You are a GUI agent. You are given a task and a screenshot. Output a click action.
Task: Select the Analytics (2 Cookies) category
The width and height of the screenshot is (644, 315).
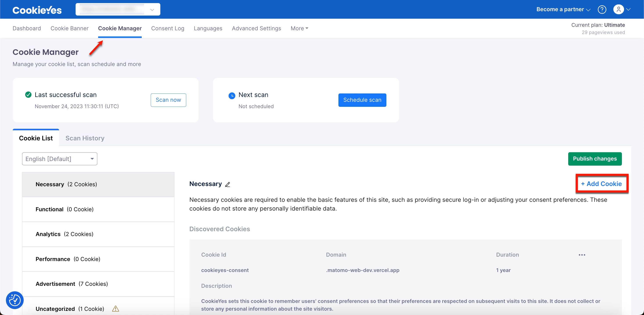pos(98,234)
